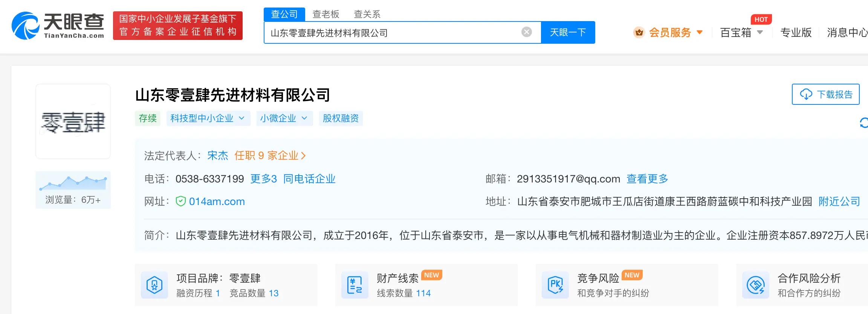Open the 项目品牌 badge icon
Viewport: 868px width, 314px height.
(x=154, y=285)
